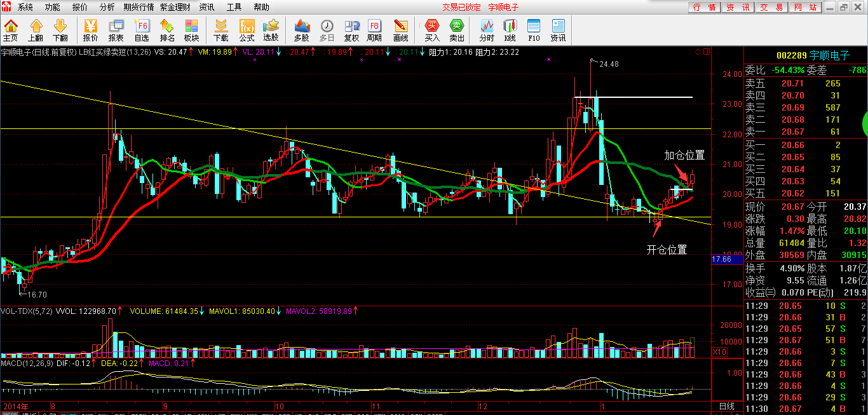This screenshot has width=868, height=415.
Task: Click the 行情 button at top right
Action: click(705, 7)
